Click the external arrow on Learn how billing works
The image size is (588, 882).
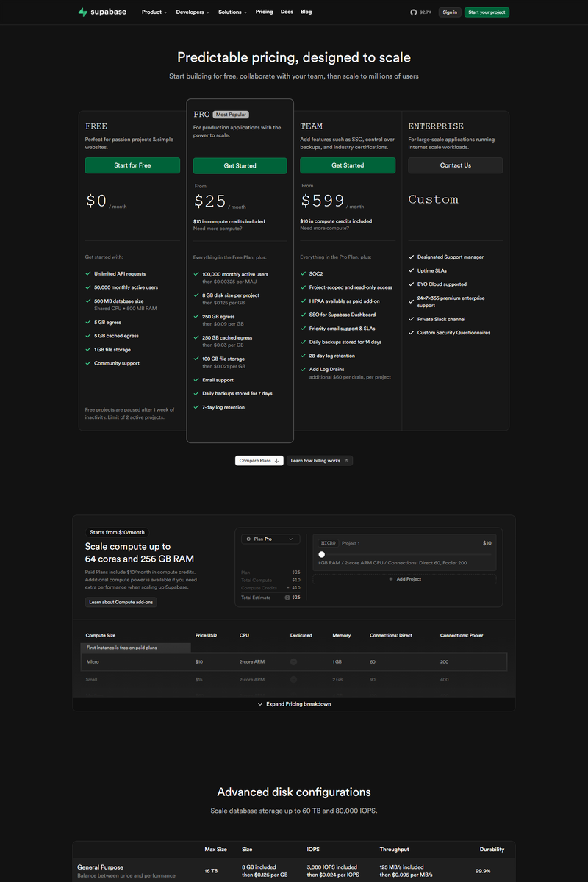point(346,461)
